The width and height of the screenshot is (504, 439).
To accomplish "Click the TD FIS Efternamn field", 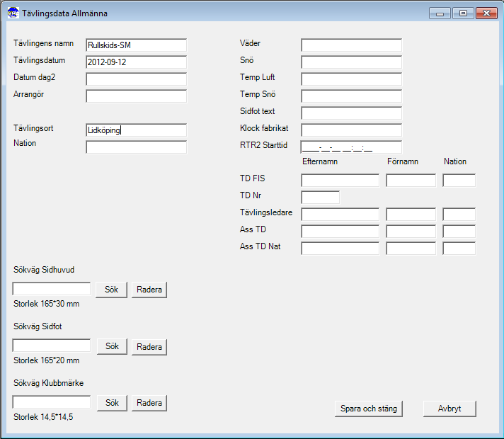I will click(x=340, y=181).
